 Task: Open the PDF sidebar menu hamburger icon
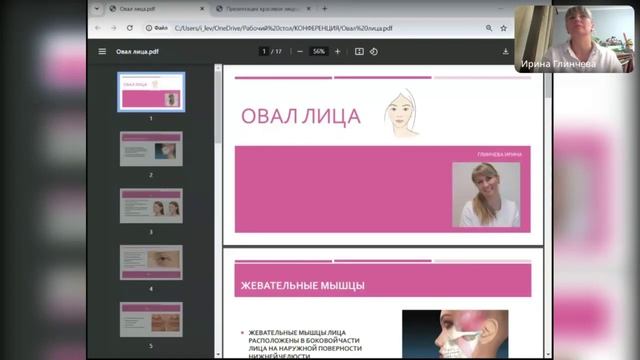102,51
